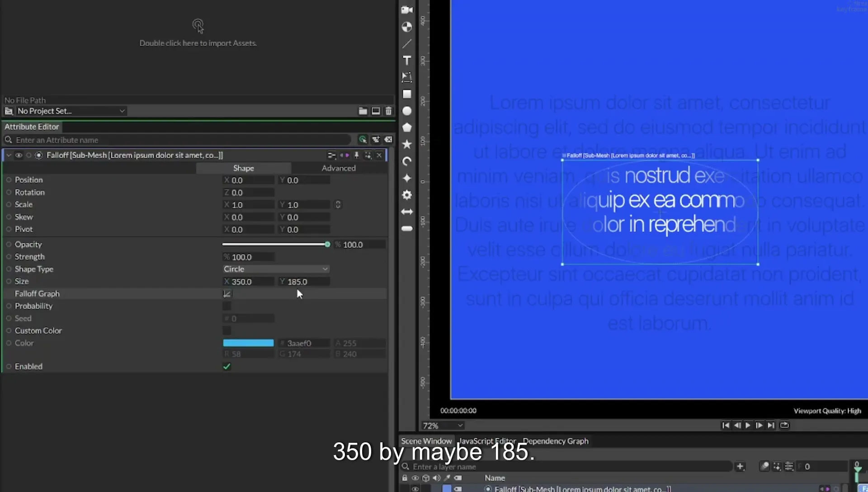Select the double Arrow shape tool
The width and height of the screenshot is (868, 492).
point(407,212)
